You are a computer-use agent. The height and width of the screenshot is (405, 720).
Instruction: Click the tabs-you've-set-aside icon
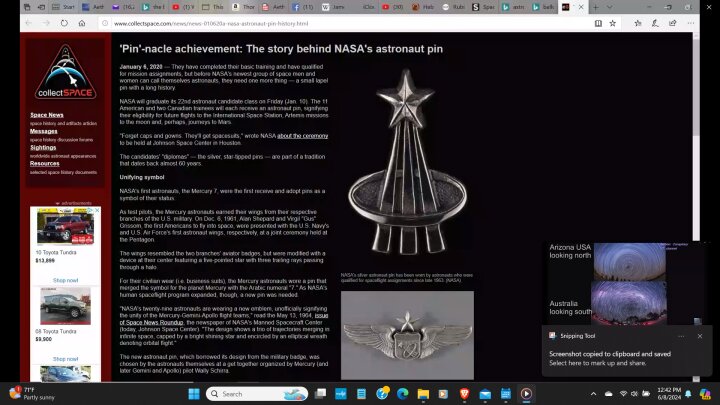tap(27, 7)
